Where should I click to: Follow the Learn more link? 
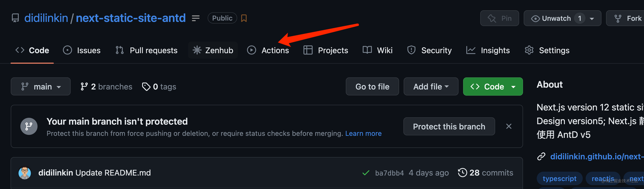[x=363, y=134]
